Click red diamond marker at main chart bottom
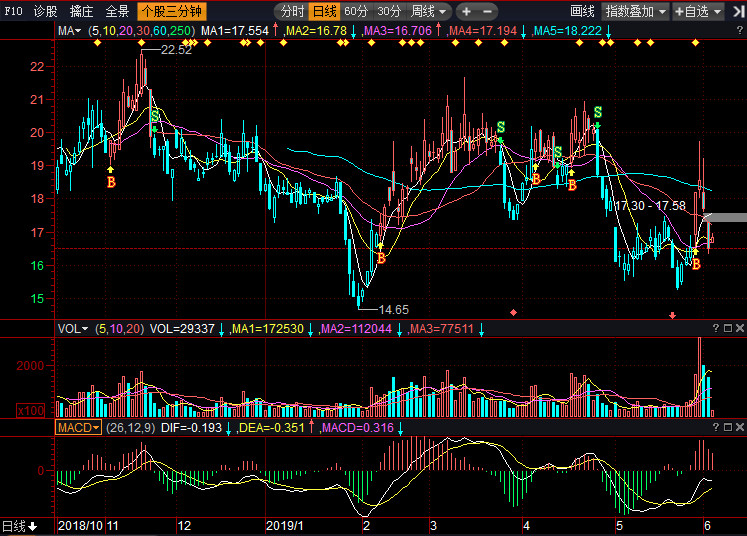Screen dimensions: 747x536 coord(514,313)
